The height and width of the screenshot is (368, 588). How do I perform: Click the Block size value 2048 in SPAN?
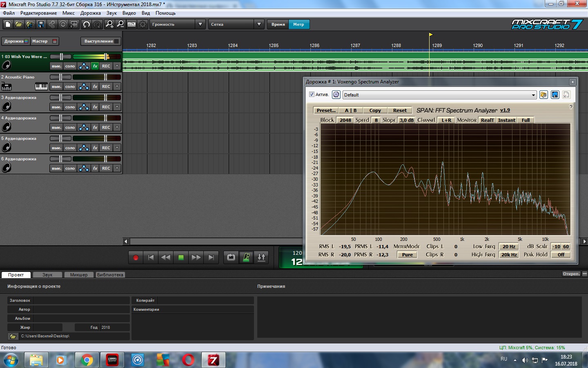pos(345,120)
